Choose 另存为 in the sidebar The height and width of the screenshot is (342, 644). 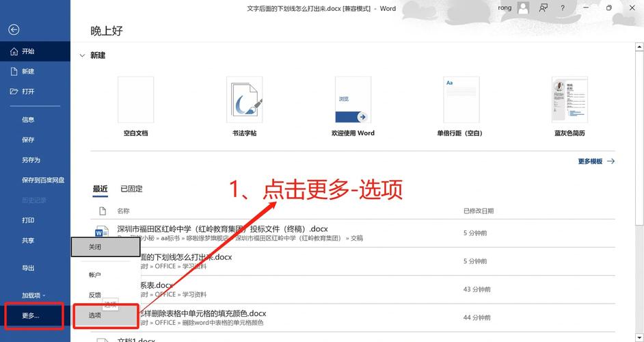tap(31, 160)
